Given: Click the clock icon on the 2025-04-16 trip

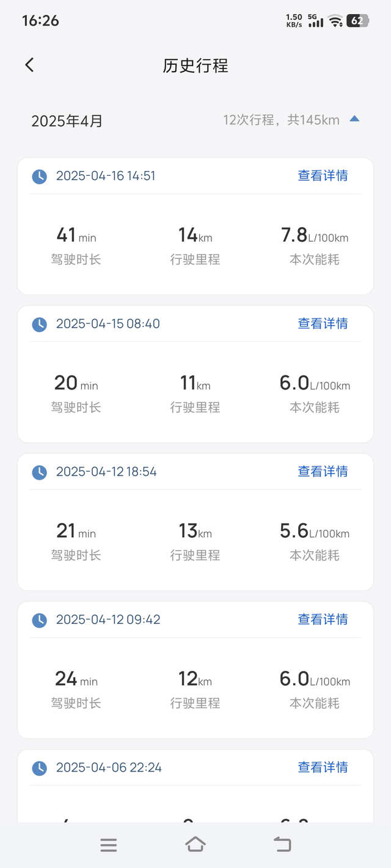Looking at the screenshot, I should pos(39,176).
